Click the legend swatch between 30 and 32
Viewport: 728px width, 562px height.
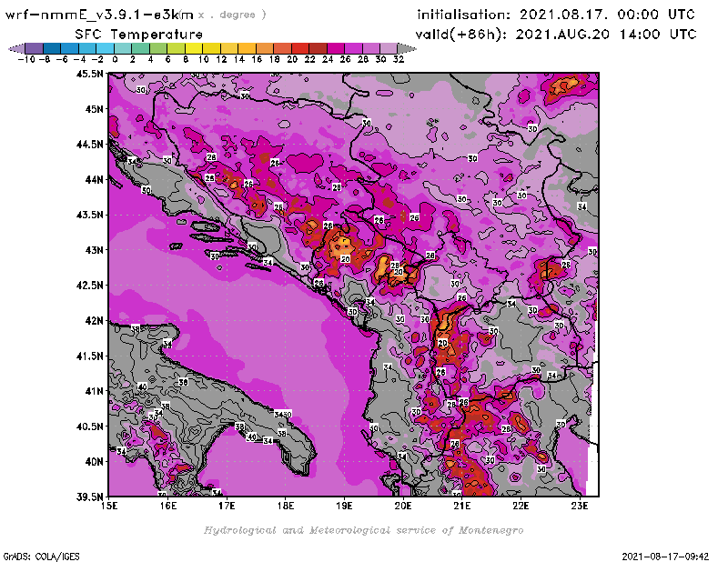(389, 49)
